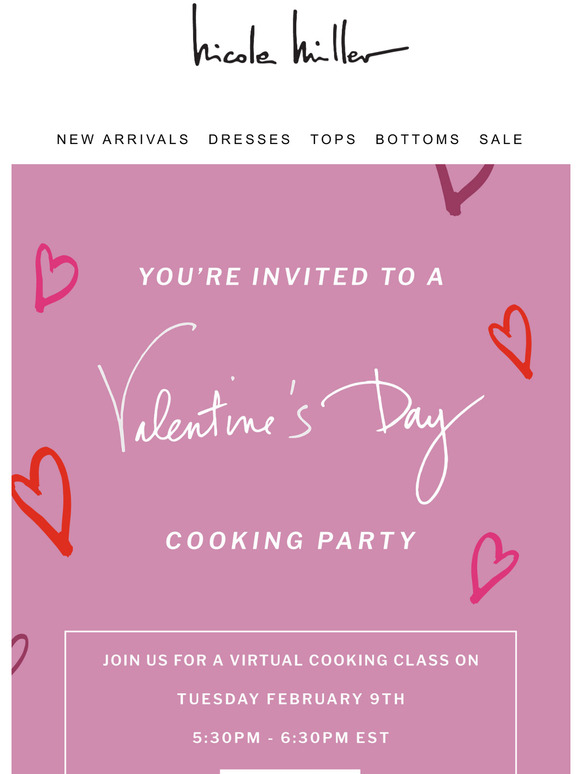Click the white-bordered event details box
This screenshot has height=774, width=580.
coord(291,702)
